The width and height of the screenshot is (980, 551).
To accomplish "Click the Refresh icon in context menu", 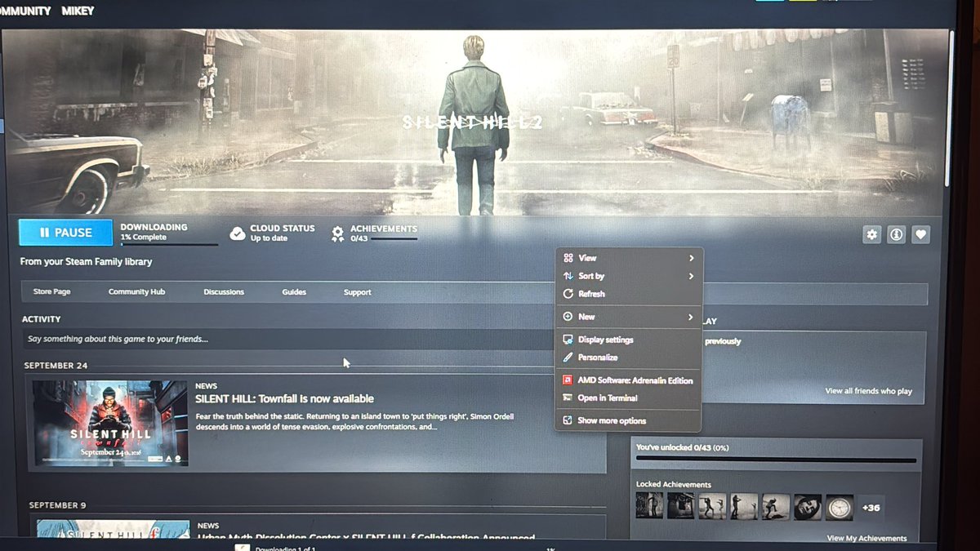I will [x=568, y=294].
